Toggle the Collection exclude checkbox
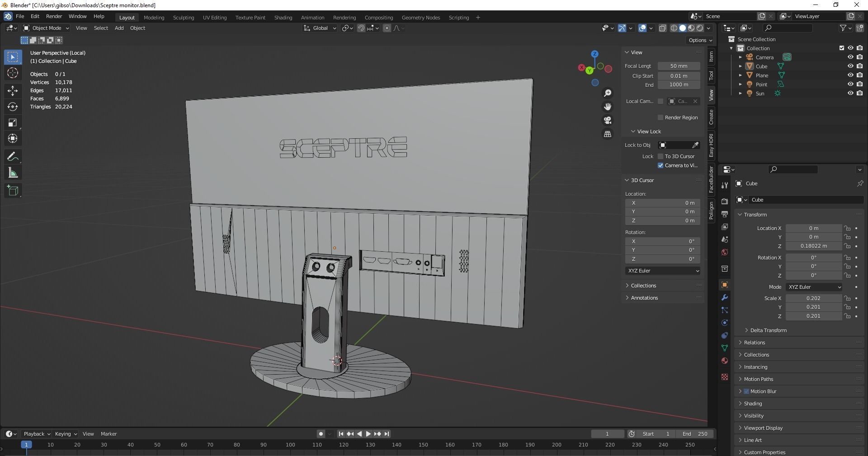 [842, 48]
